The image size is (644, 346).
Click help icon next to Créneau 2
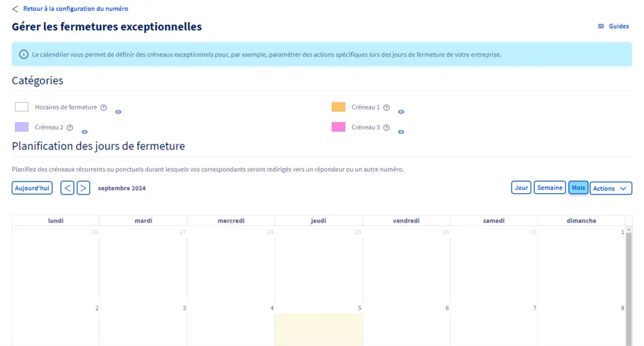[x=70, y=128]
